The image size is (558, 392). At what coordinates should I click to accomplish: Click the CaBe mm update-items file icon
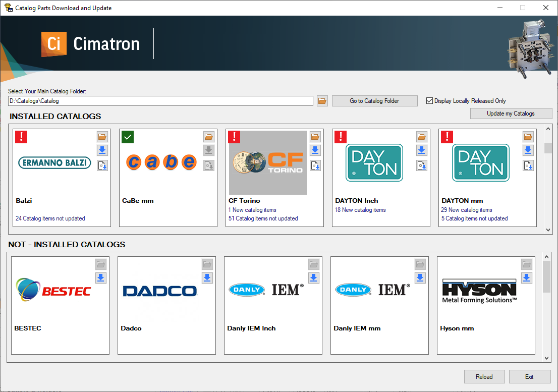pyautogui.click(x=209, y=166)
